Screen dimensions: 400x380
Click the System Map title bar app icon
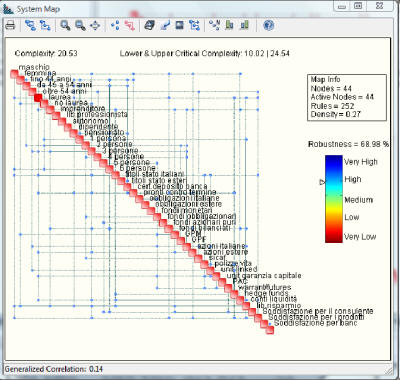[8, 9]
